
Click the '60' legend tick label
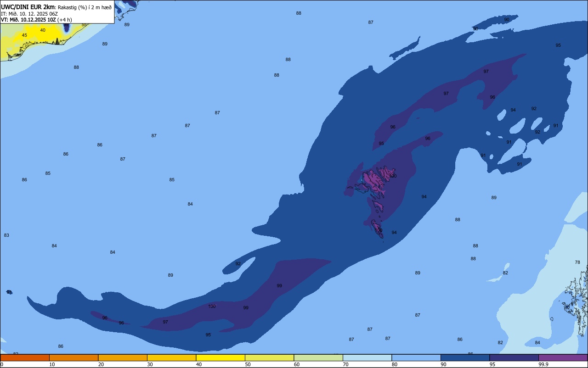pos(297,364)
